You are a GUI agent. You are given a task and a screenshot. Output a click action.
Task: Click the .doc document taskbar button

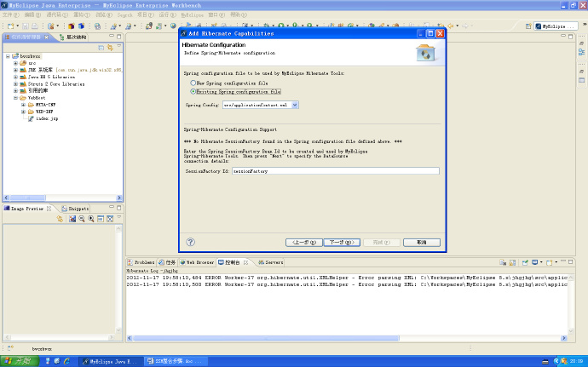click(x=177, y=361)
